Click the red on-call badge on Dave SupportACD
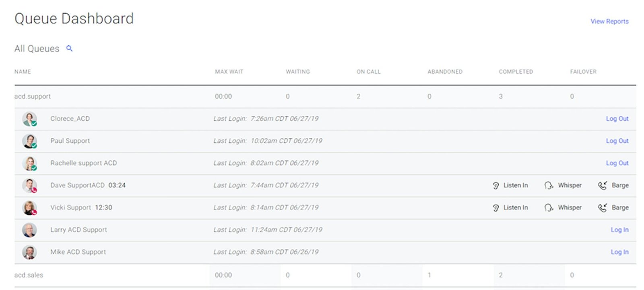Screen dimensions: 644x290 [x=35, y=191]
